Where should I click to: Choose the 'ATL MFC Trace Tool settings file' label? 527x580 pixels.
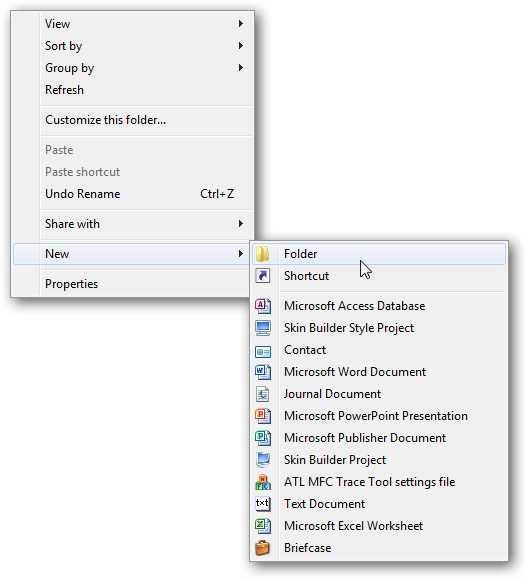click(369, 482)
